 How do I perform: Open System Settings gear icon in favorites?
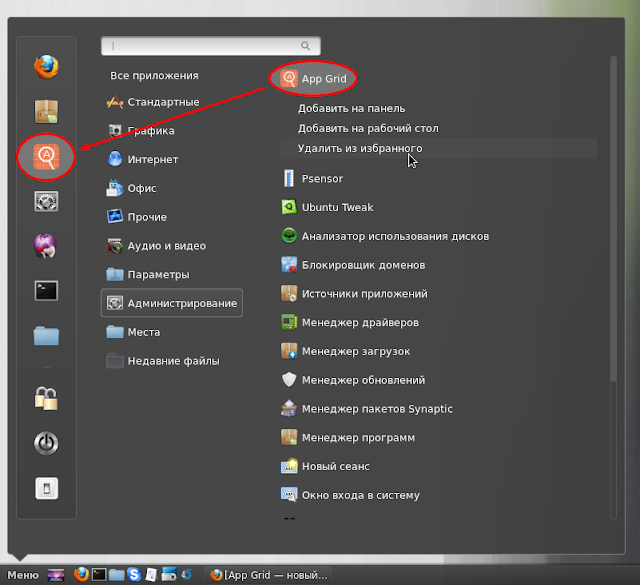point(46,201)
